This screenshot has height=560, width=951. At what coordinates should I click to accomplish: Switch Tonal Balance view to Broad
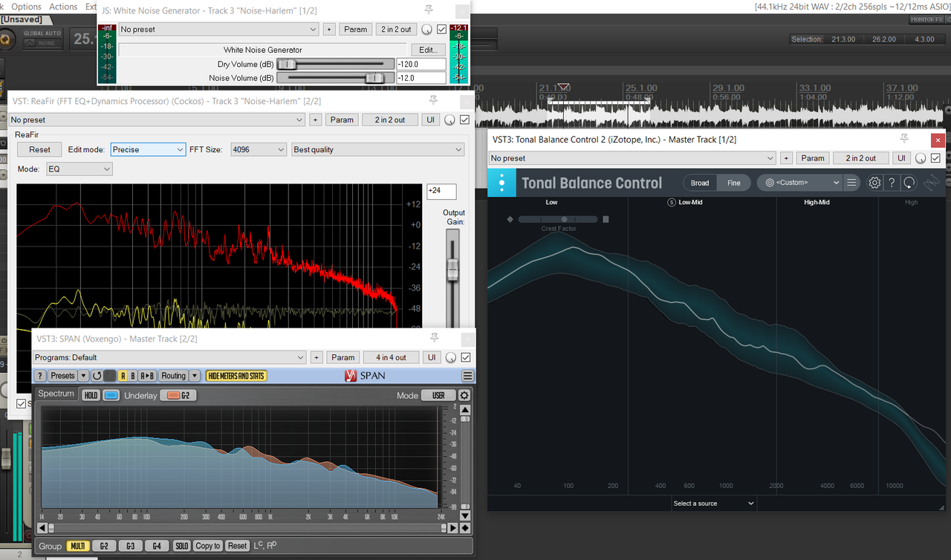point(700,183)
